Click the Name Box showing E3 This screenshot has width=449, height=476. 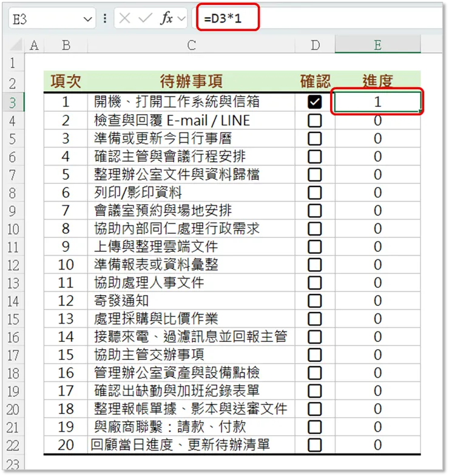pos(52,19)
